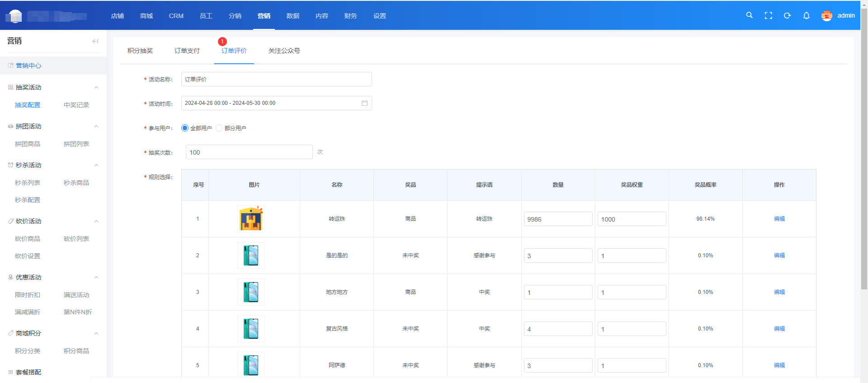Viewport: 868px width, 383px height.
Task: Open the 店铺 top menu
Action: point(118,16)
